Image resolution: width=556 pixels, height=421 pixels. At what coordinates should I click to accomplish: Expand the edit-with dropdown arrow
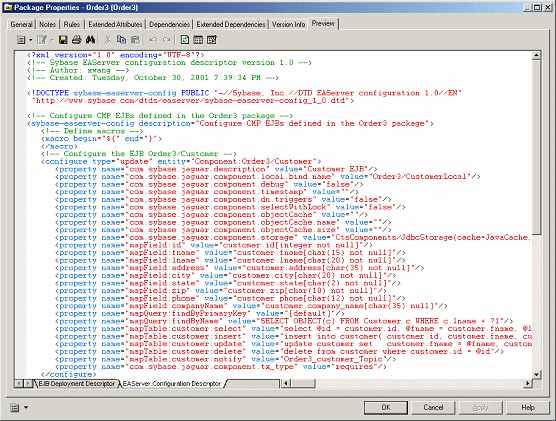(52, 40)
